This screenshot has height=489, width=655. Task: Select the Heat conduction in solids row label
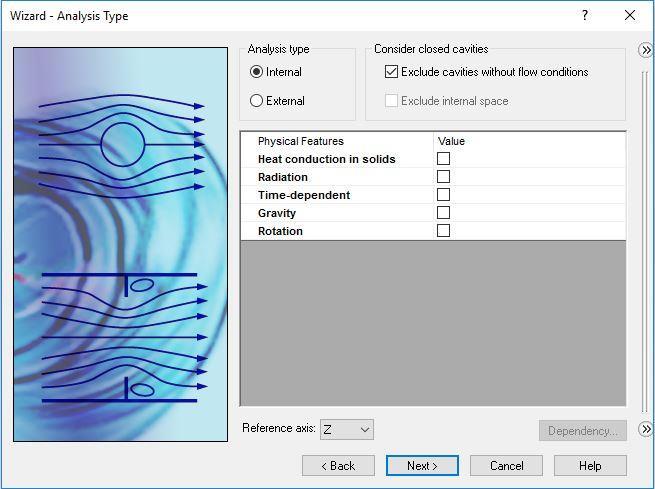click(x=327, y=159)
